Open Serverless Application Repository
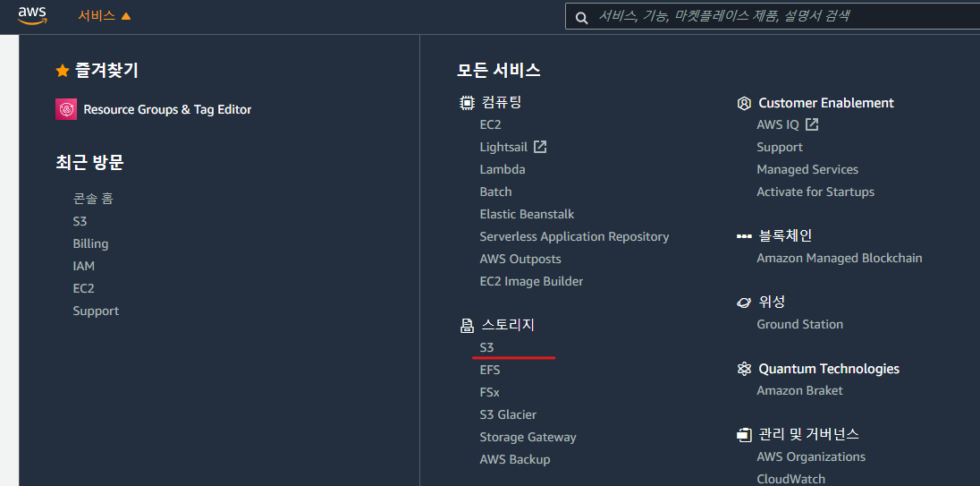 point(574,236)
